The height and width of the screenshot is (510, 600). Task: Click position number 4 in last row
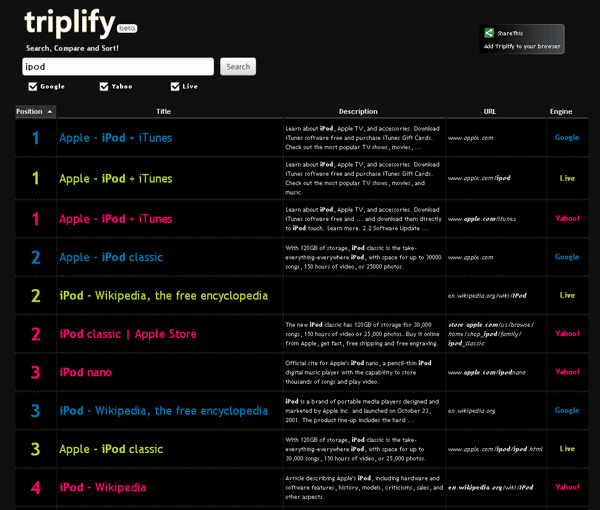36,487
